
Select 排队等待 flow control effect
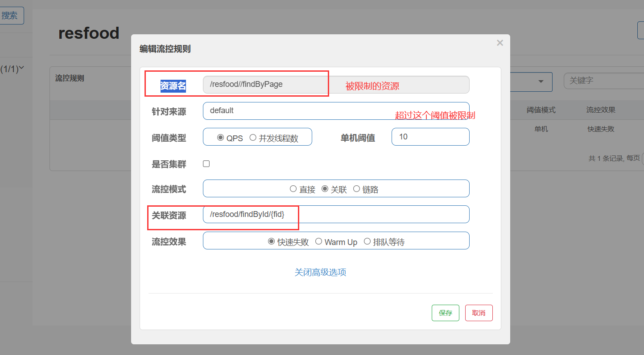pyautogui.click(x=367, y=241)
